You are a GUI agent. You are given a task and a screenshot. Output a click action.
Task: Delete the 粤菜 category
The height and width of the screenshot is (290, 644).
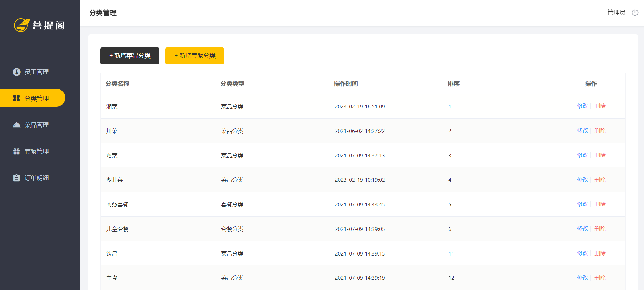point(600,155)
